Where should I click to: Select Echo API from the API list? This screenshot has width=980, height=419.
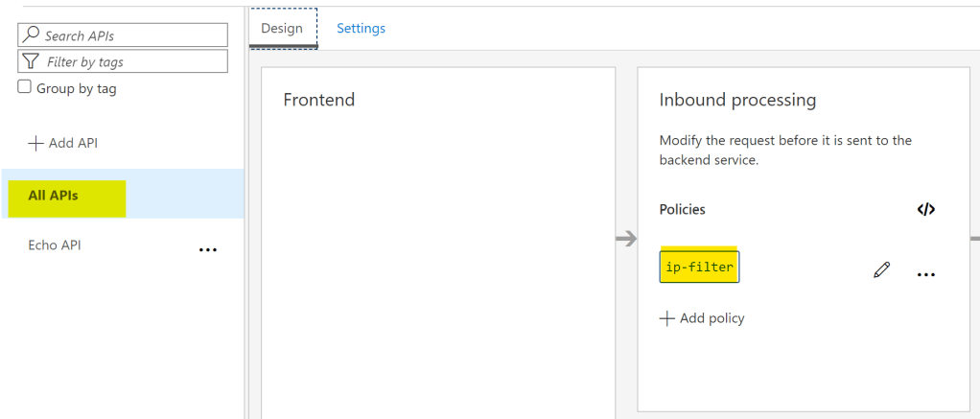pyautogui.click(x=55, y=244)
